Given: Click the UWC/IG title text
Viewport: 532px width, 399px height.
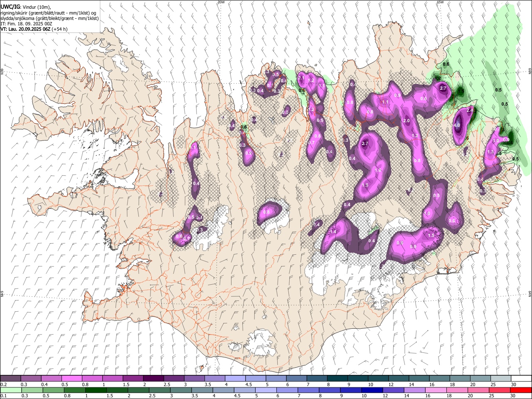Looking at the screenshot, I should tap(10, 6).
